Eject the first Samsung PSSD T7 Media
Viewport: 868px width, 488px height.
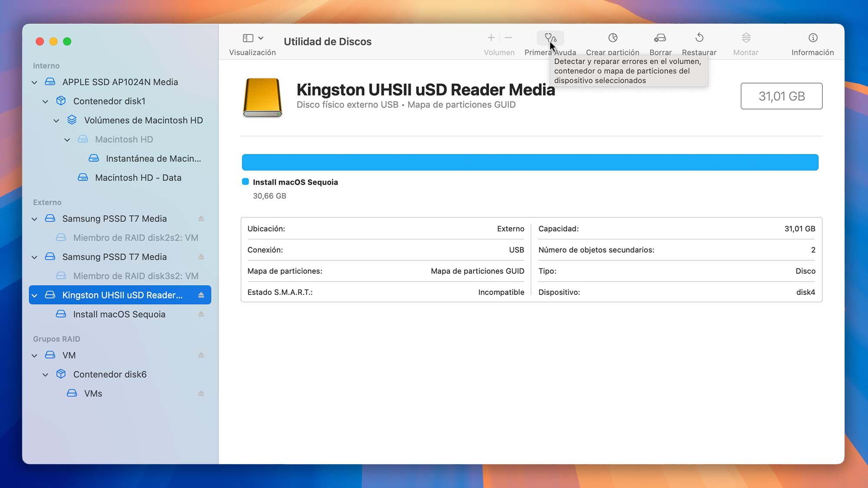[201, 219]
